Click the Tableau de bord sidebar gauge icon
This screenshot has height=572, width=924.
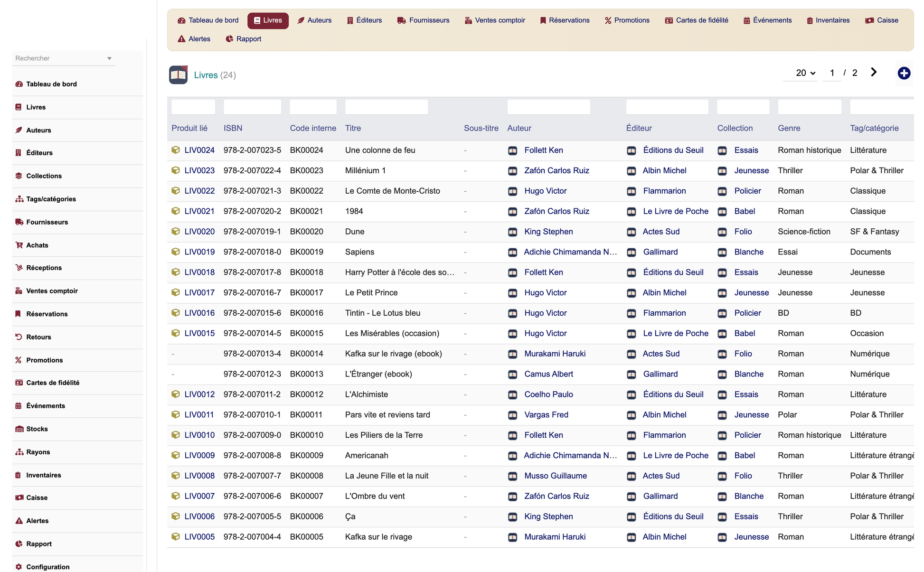coord(19,84)
